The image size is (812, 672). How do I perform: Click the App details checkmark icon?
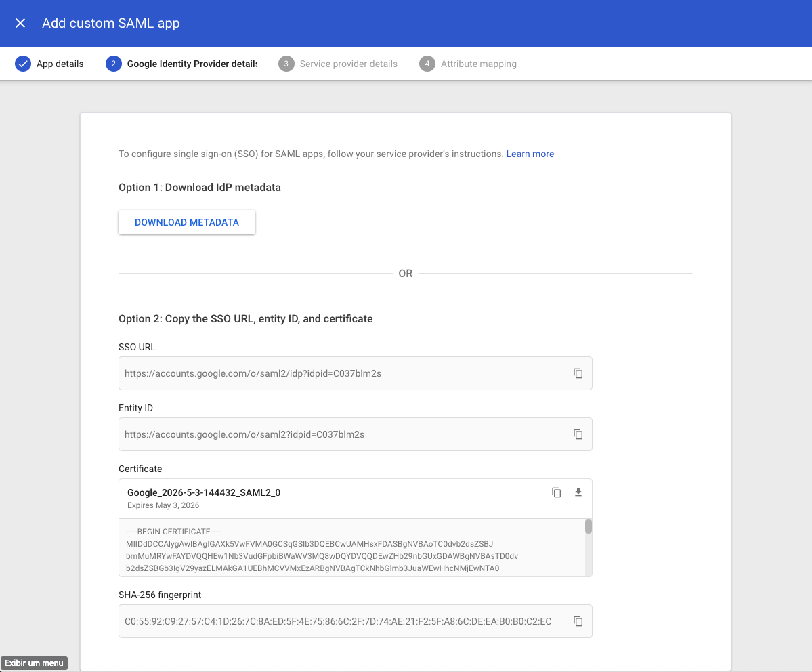point(23,64)
